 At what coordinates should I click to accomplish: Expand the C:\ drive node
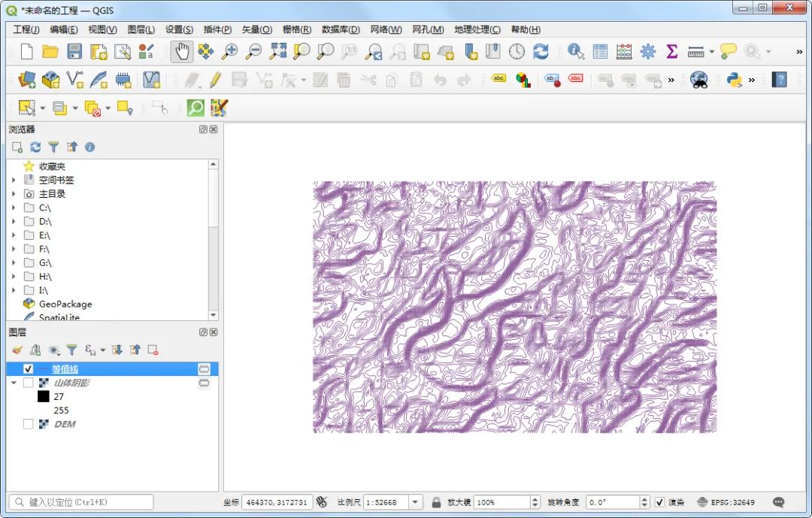pyautogui.click(x=14, y=208)
